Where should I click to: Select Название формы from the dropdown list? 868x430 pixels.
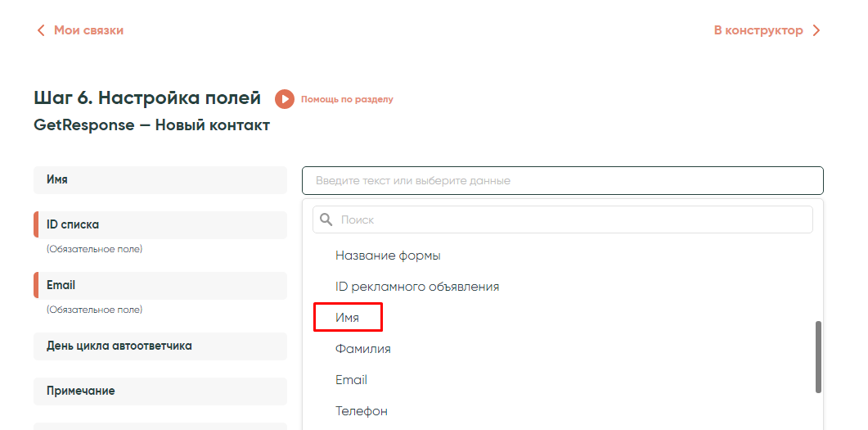coord(388,256)
